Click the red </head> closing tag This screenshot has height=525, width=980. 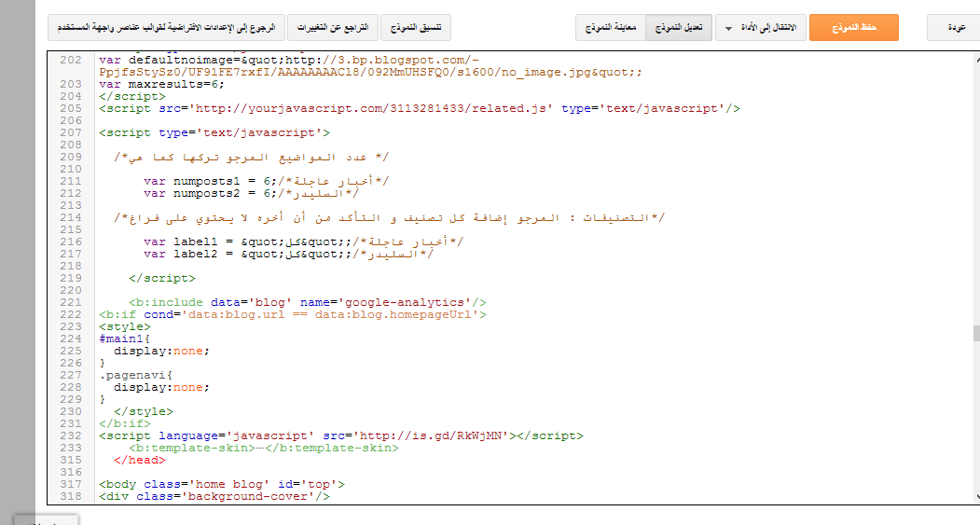(139, 460)
